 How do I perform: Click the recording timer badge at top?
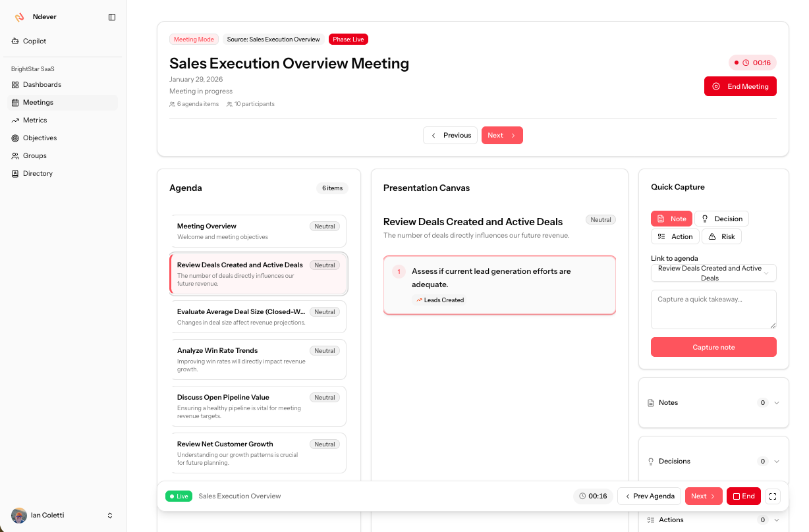click(752, 63)
